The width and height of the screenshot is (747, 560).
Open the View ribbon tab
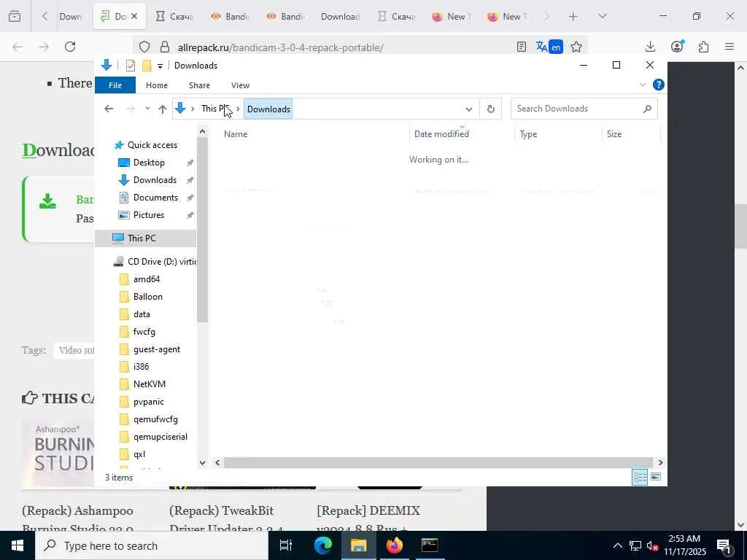pyautogui.click(x=240, y=85)
